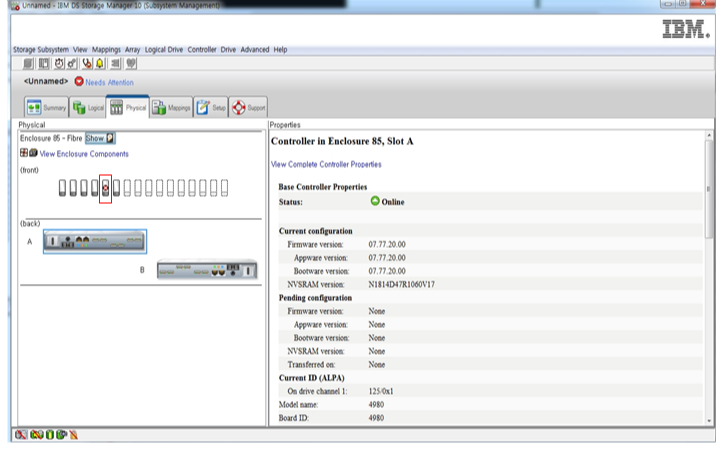Click NVSRAM version value N1814D47R1060V17
727x450 pixels.
tap(402, 285)
